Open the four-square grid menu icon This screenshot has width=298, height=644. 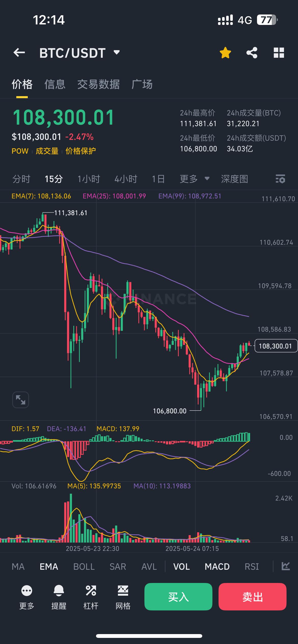pyautogui.click(x=279, y=53)
